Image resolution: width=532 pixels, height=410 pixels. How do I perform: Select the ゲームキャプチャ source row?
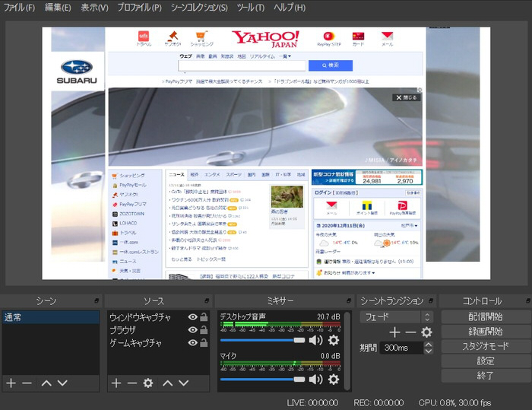(158, 343)
